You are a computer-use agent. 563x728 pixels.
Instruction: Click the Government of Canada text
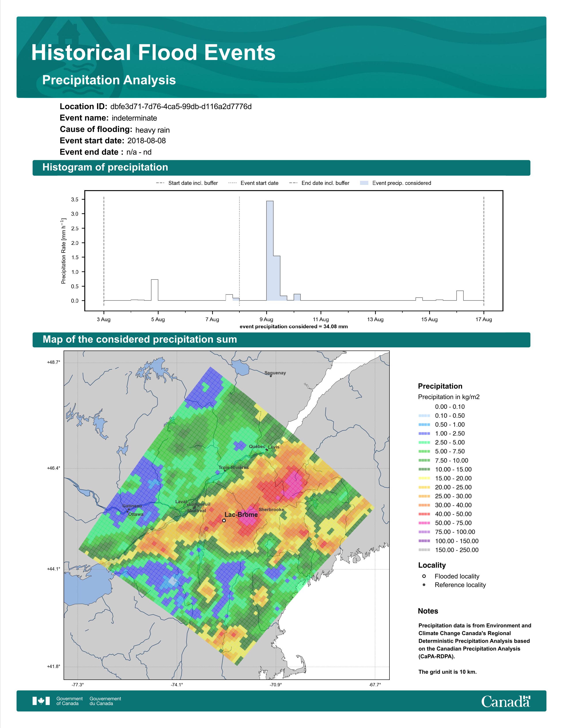69,701
